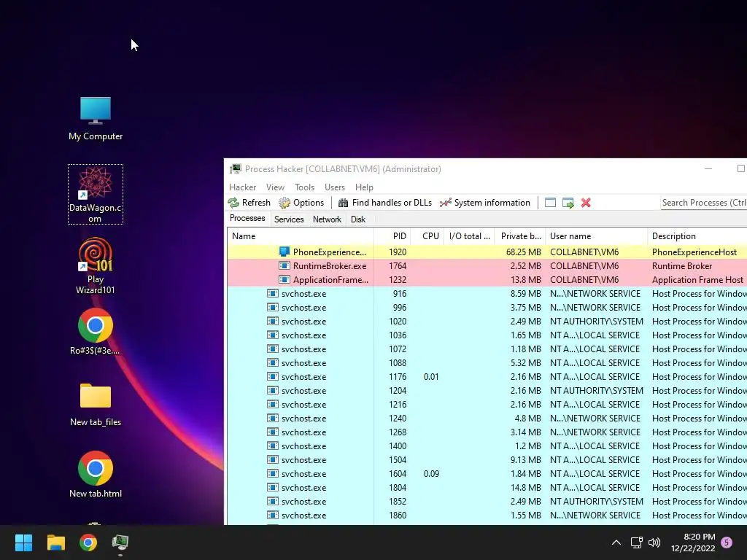Sort by User name column header
Viewport: 747px width, 560px height.
coord(597,236)
